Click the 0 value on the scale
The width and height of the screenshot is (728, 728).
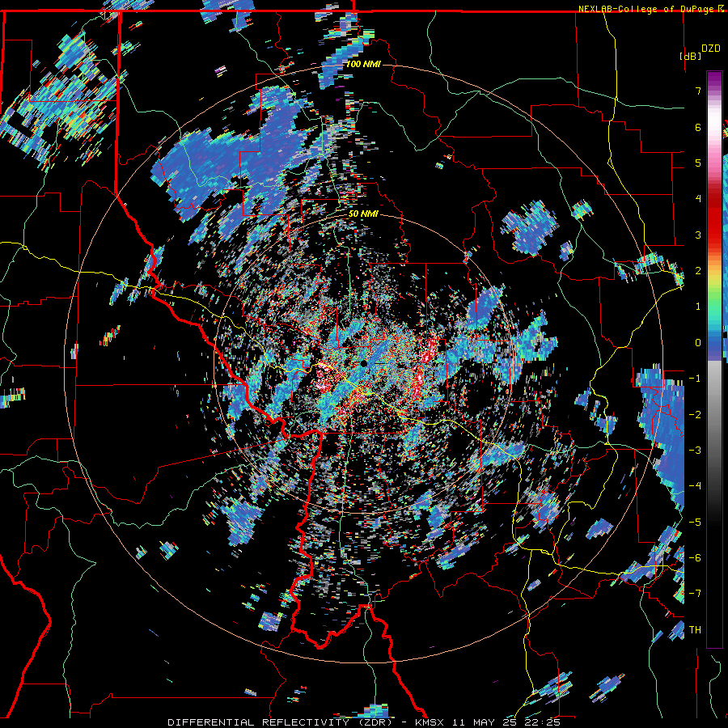click(x=698, y=343)
